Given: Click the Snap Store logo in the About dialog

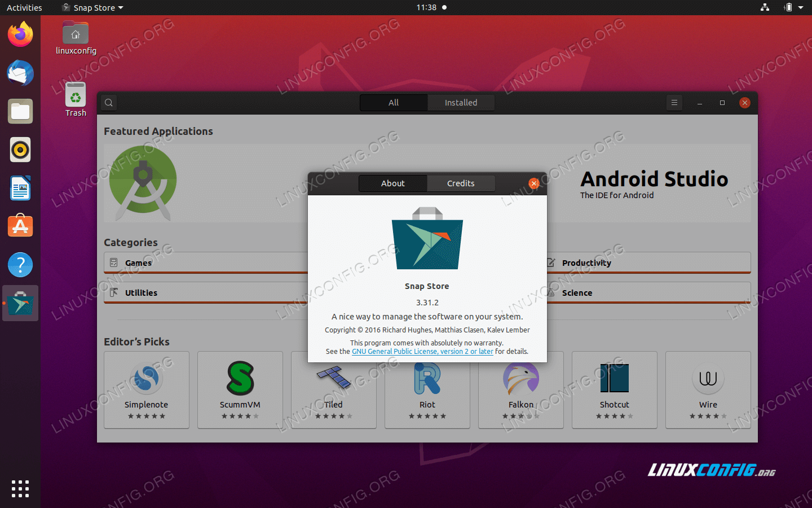Looking at the screenshot, I should [x=427, y=238].
